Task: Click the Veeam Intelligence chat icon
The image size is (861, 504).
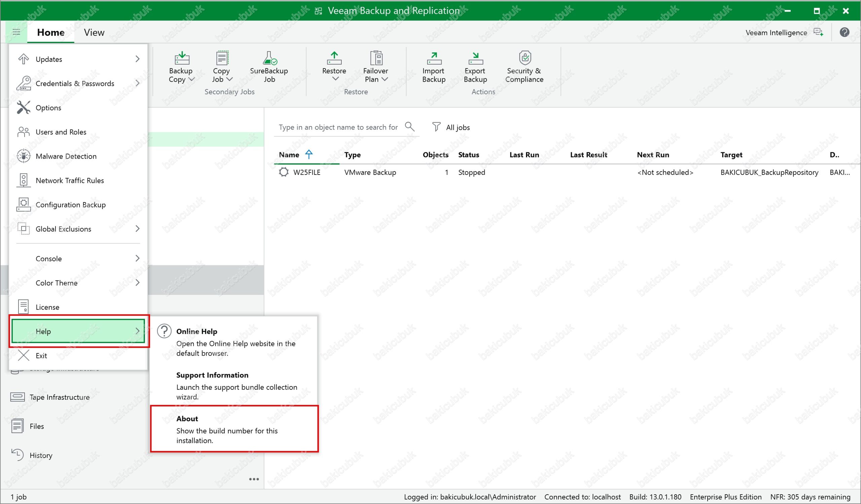Action: pos(818,32)
